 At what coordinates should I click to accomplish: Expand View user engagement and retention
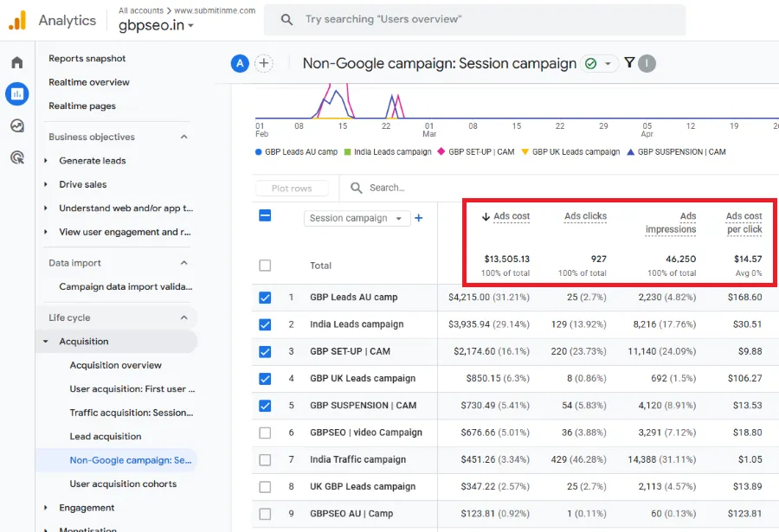46,232
